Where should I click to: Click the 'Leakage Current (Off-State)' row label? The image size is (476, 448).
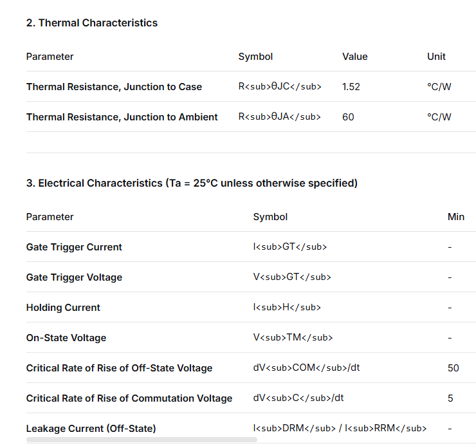tap(91, 429)
